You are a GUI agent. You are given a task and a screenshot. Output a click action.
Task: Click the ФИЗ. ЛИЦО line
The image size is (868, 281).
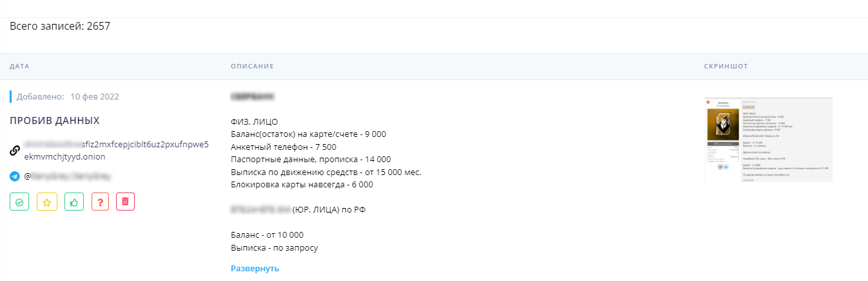(x=253, y=121)
